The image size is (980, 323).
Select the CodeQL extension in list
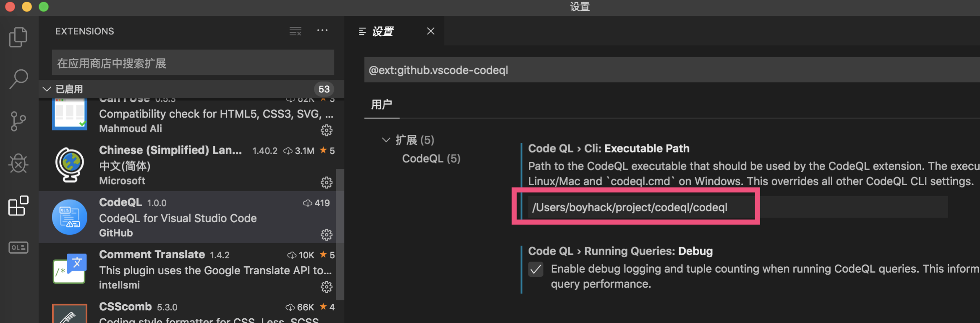click(191, 217)
